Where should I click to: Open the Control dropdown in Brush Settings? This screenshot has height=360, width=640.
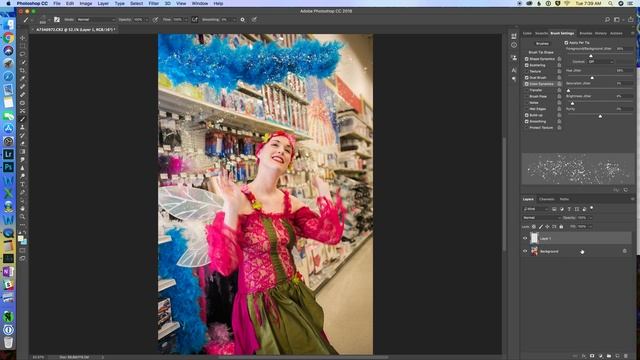coord(600,62)
